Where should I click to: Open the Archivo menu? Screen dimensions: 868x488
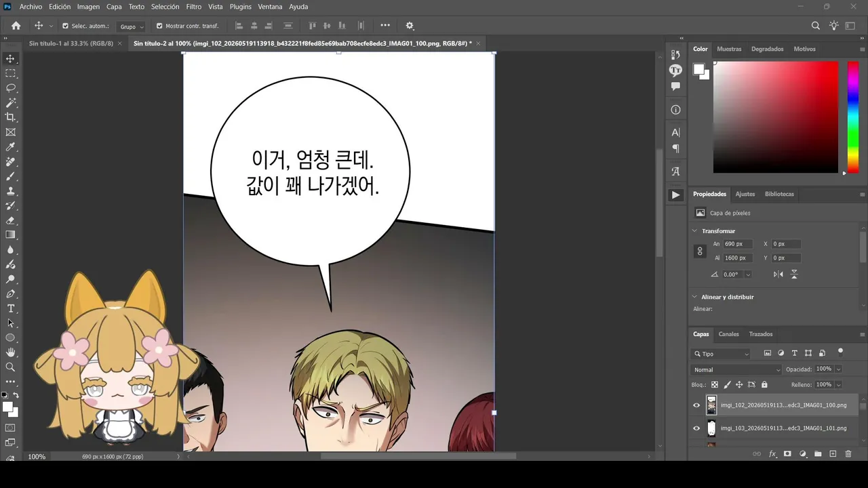point(31,7)
